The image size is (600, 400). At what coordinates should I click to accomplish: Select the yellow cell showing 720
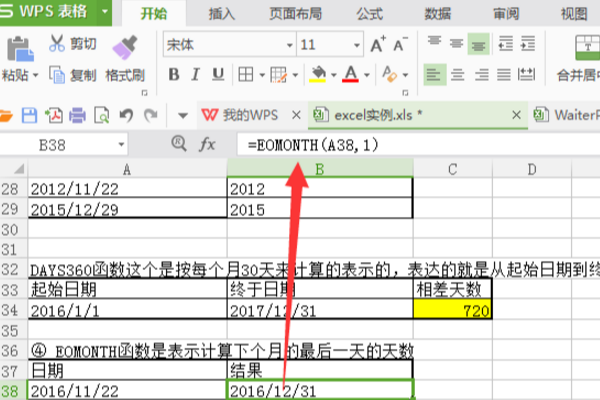click(453, 310)
